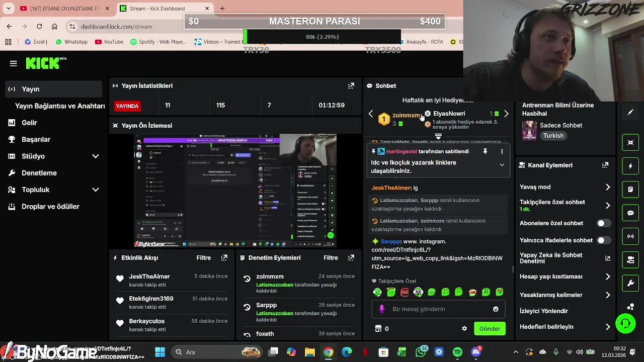This screenshot has height=362, width=644.
Task: Expand the Stüdyo sidebar section
Action: [x=96, y=156]
